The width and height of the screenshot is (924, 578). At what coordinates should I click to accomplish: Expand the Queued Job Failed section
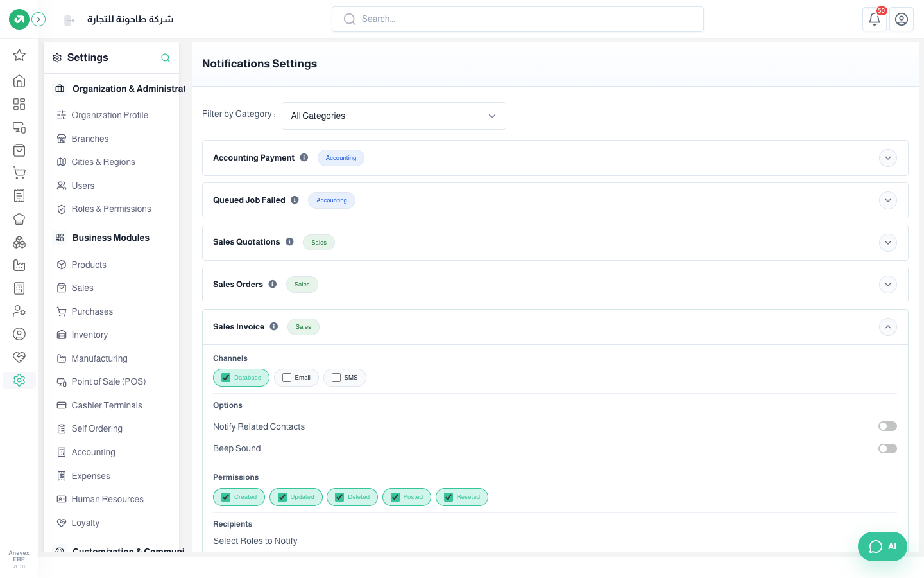[888, 200]
